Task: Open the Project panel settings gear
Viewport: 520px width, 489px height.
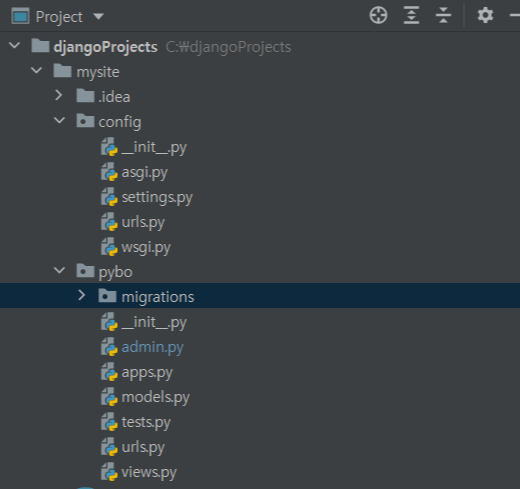Action: [x=485, y=15]
